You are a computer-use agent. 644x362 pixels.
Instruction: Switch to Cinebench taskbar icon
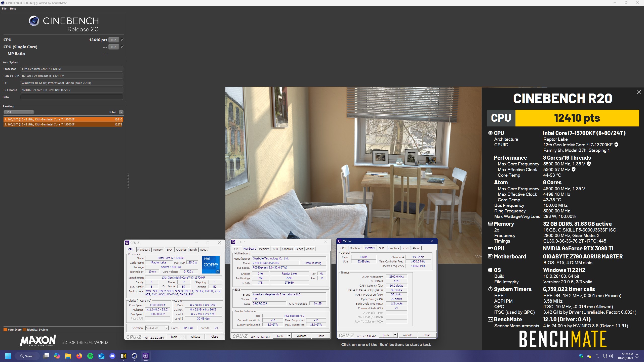[135, 356]
